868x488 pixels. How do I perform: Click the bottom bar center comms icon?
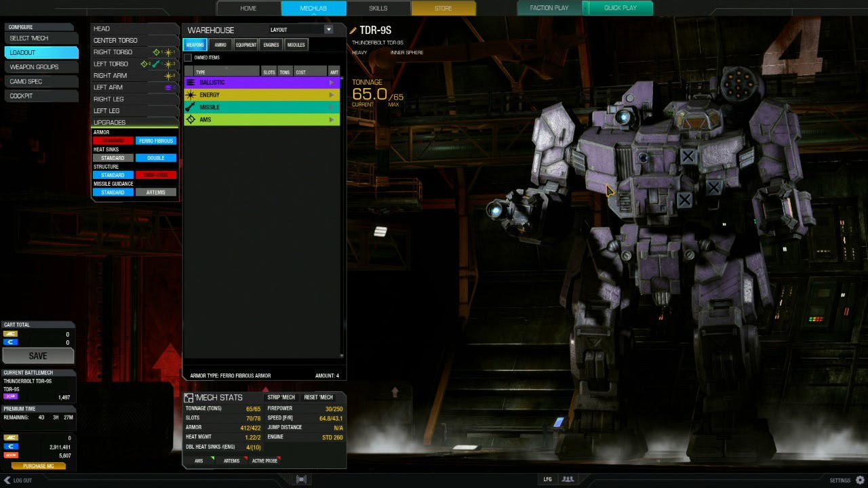(x=302, y=480)
